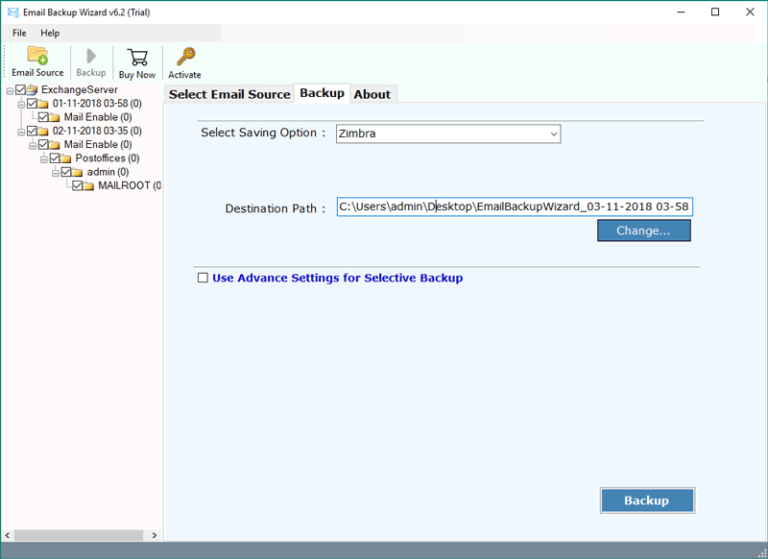
Task: Open the Help menu
Action: tap(50, 33)
